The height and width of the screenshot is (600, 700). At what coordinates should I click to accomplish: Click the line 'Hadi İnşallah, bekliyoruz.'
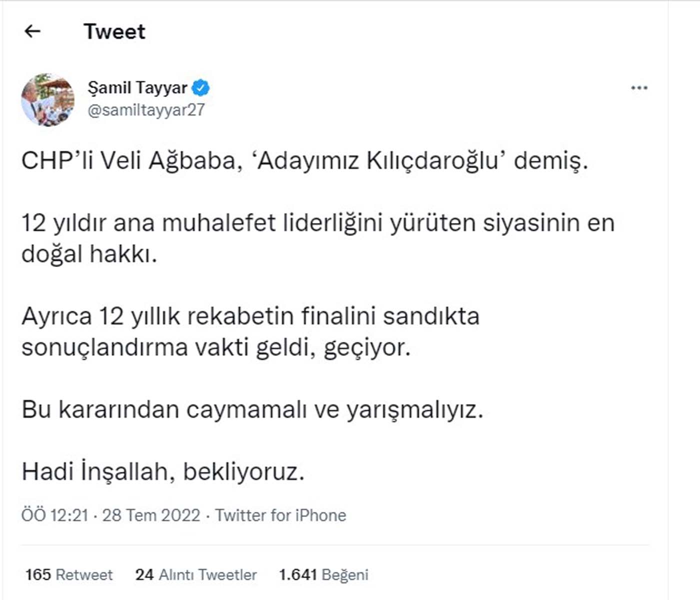click(165, 470)
